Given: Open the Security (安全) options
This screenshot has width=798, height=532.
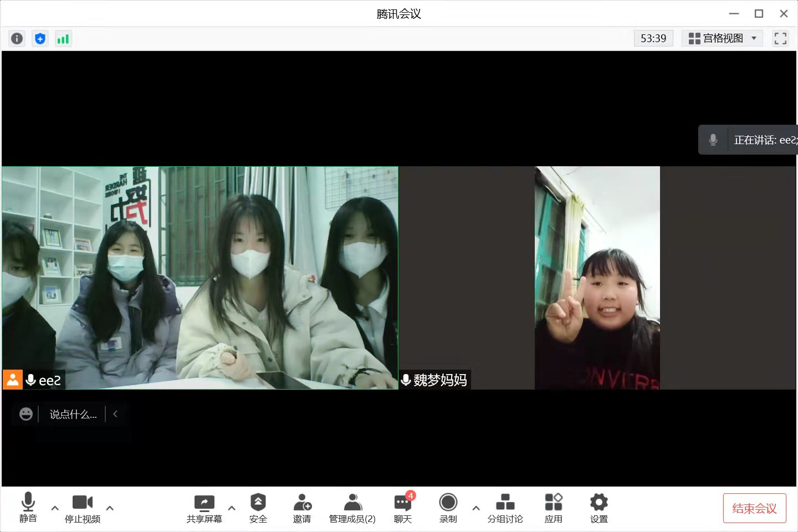Looking at the screenshot, I should [x=258, y=508].
